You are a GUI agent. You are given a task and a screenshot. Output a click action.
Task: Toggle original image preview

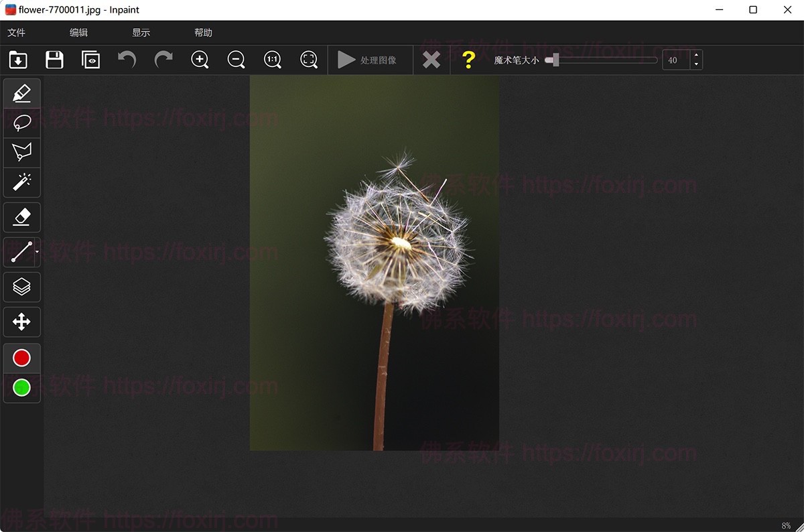[90, 60]
